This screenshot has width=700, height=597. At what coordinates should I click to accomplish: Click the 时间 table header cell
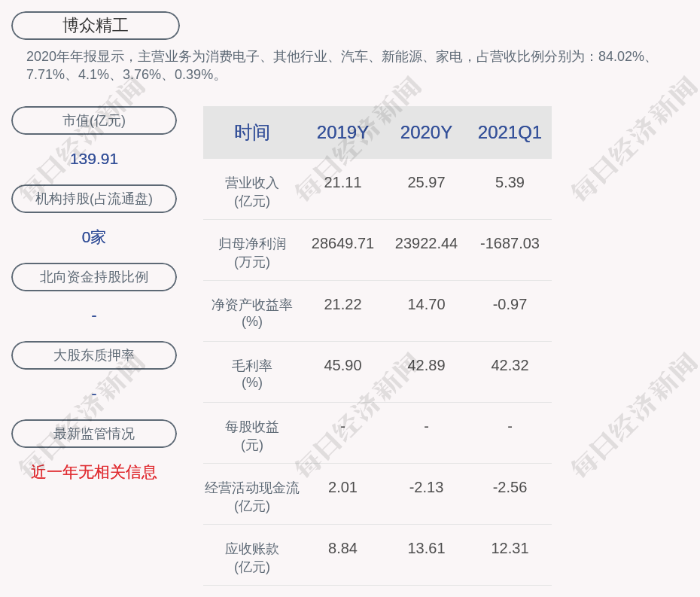(251, 132)
